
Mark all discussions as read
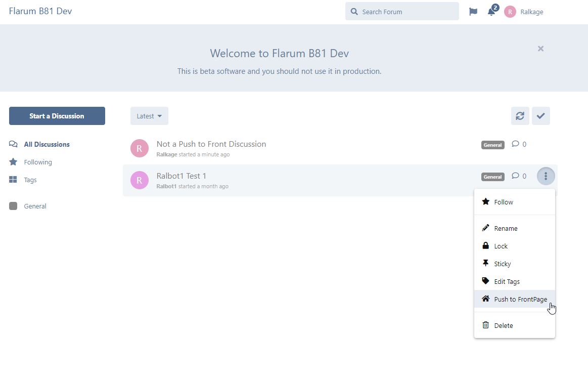pos(540,116)
